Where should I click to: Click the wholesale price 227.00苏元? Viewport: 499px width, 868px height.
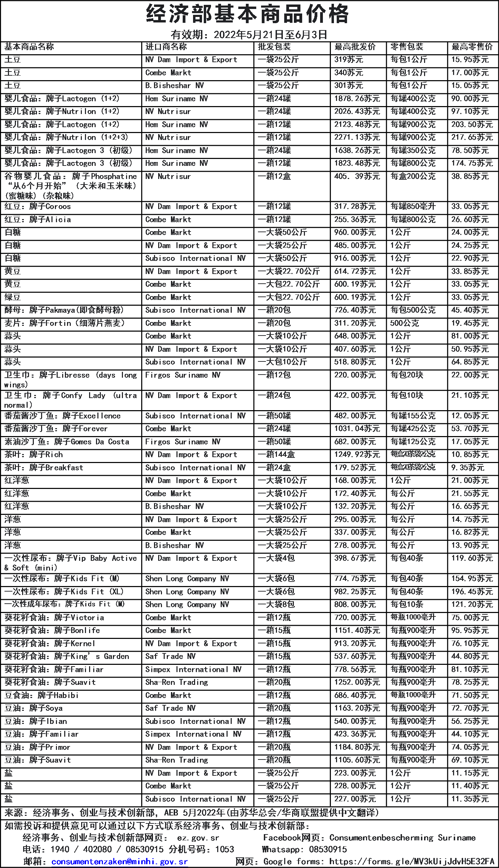coord(355,799)
